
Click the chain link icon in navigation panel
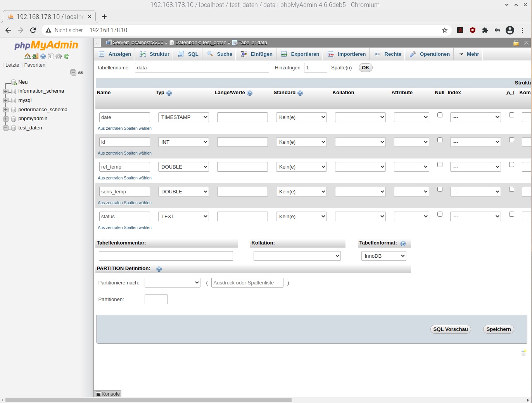81,72
